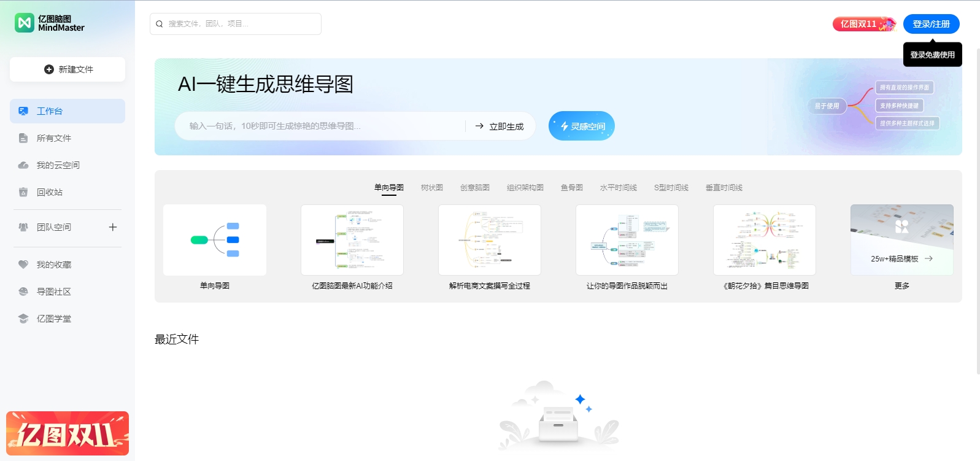Screen dimensions: 980x461
Task: Click the 我的云空间 cloud icon
Action: pos(23,165)
